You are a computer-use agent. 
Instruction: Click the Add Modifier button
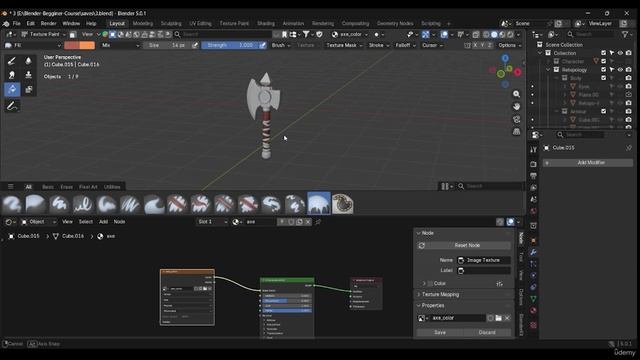tap(588, 162)
